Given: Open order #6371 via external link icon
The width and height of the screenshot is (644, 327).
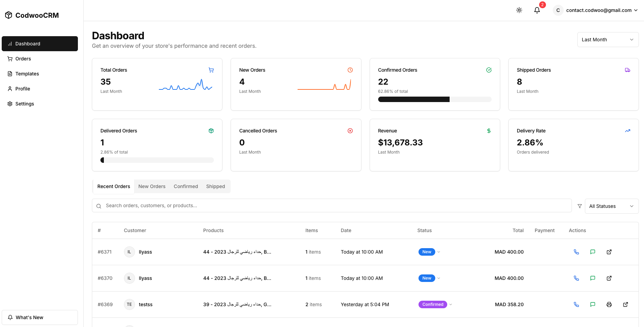Looking at the screenshot, I should click(x=609, y=252).
